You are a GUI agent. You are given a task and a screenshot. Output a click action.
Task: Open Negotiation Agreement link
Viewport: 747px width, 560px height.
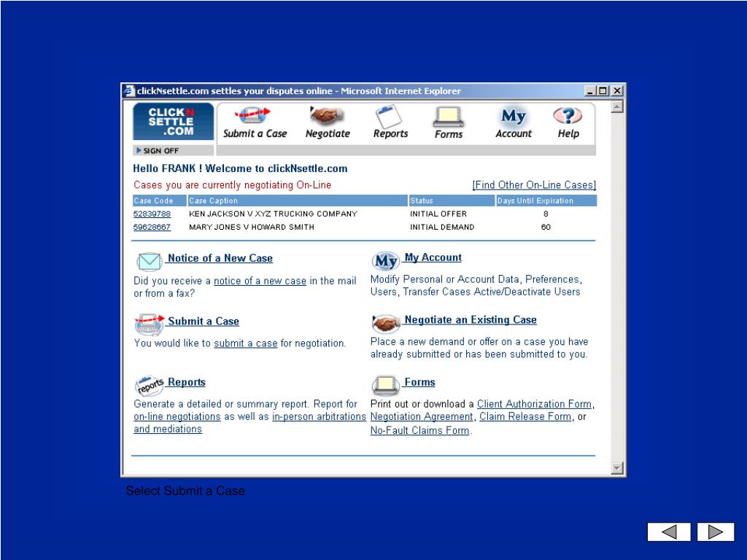click(422, 416)
